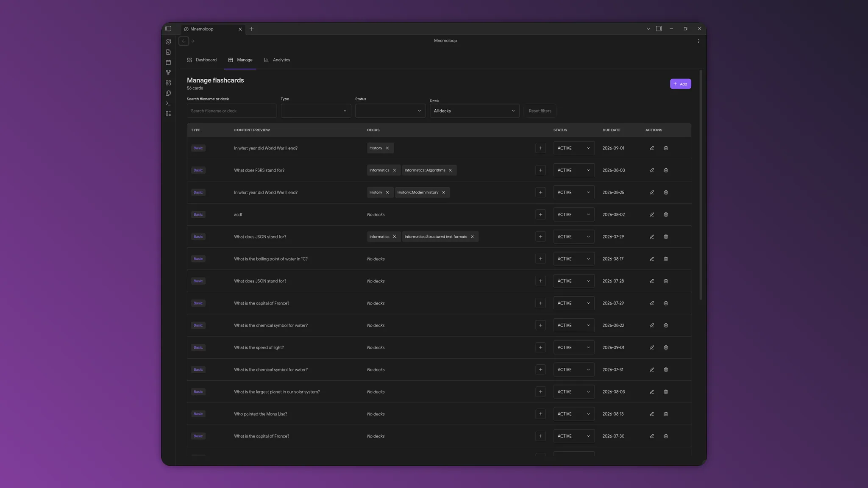
Task: Open a new tab with plus icon
Action: tap(251, 29)
